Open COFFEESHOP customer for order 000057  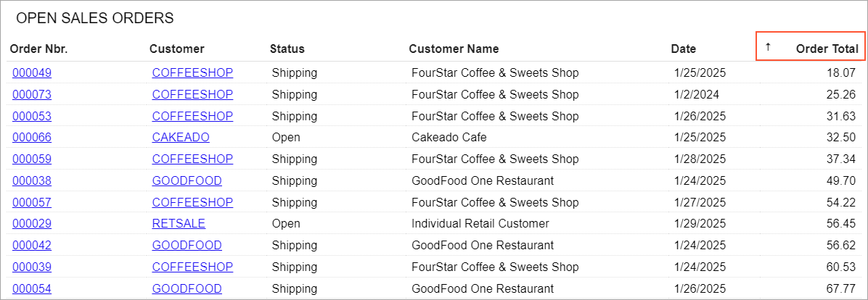click(192, 201)
